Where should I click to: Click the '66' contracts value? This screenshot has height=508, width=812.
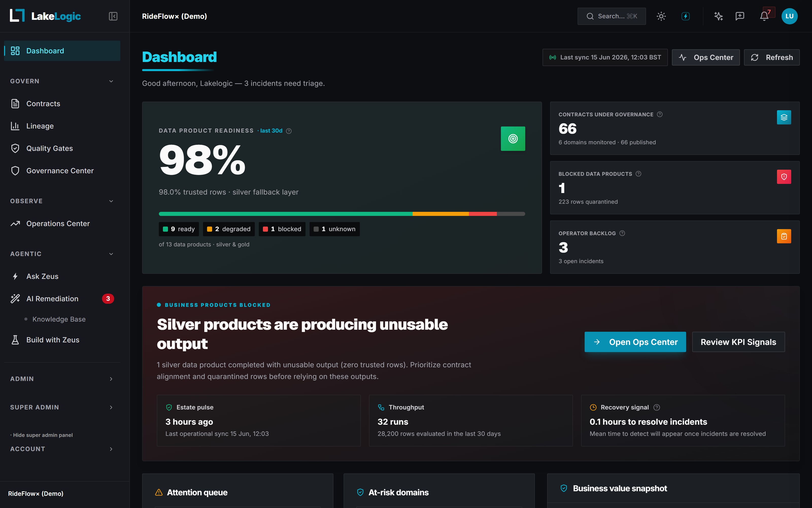pyautogui.click(x=567, y=129)
